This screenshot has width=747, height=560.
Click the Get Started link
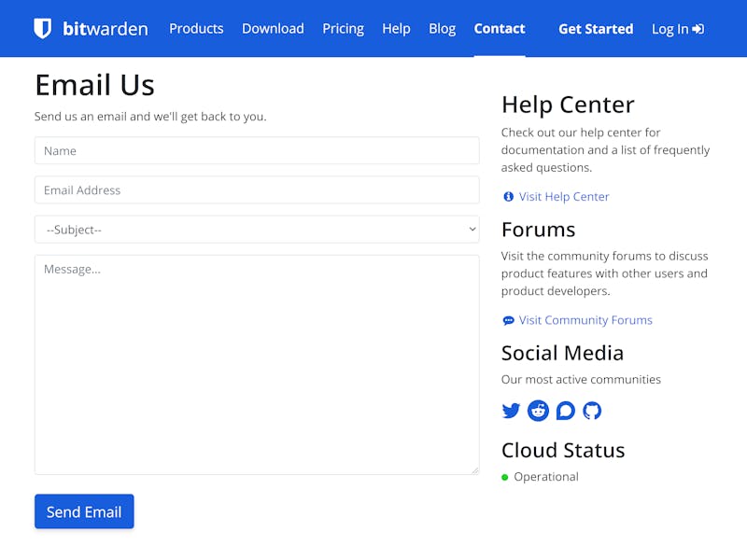click(x=596, y=29)
